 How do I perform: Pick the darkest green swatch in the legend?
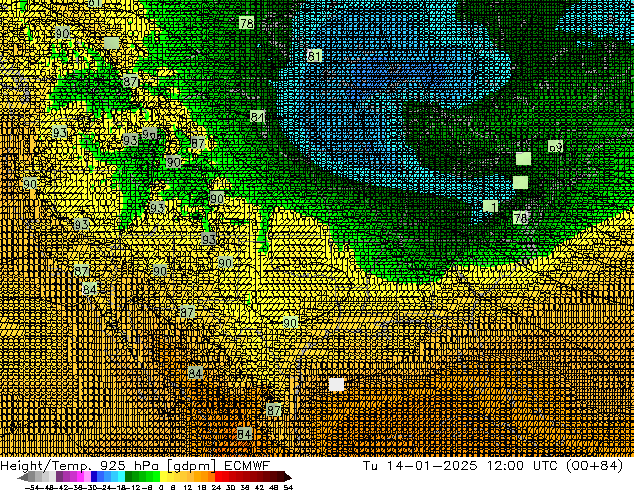(x=129, y=477)
